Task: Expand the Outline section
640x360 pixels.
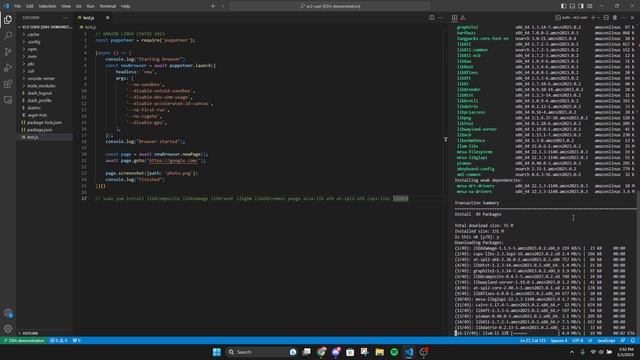Action: 45,333
